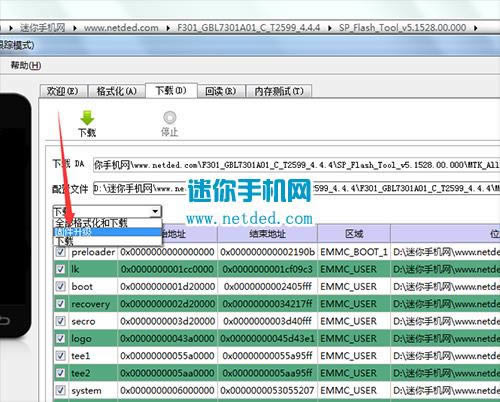Click the scatter config file (配置文件) field
Screen dimensions: 500x402
point(296,189)
